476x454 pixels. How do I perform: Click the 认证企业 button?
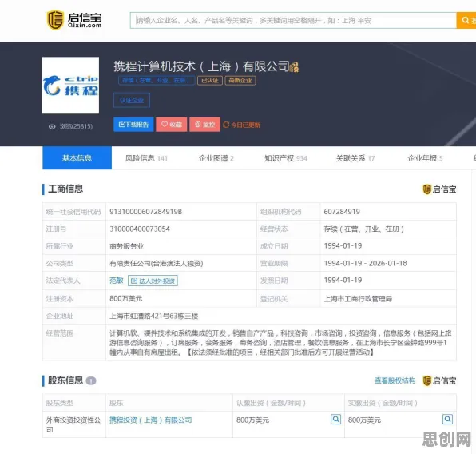click(x=132, y=100)
